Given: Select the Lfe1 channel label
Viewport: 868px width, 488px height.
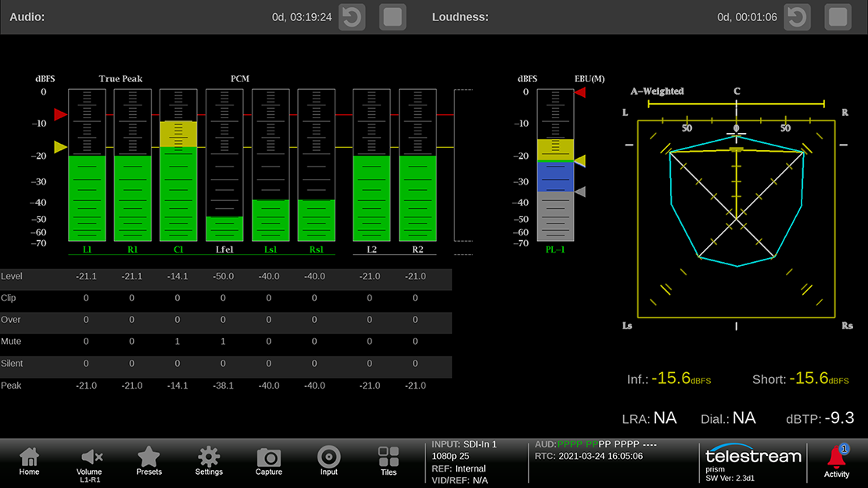Looking at the screenshot, I should click(224, 249).
